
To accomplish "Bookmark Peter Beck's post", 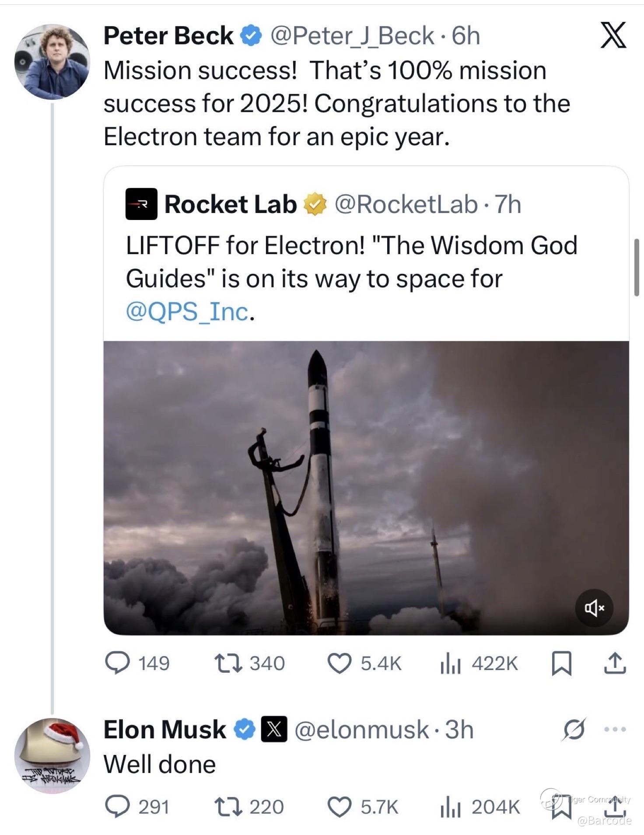I will [562, 663].
